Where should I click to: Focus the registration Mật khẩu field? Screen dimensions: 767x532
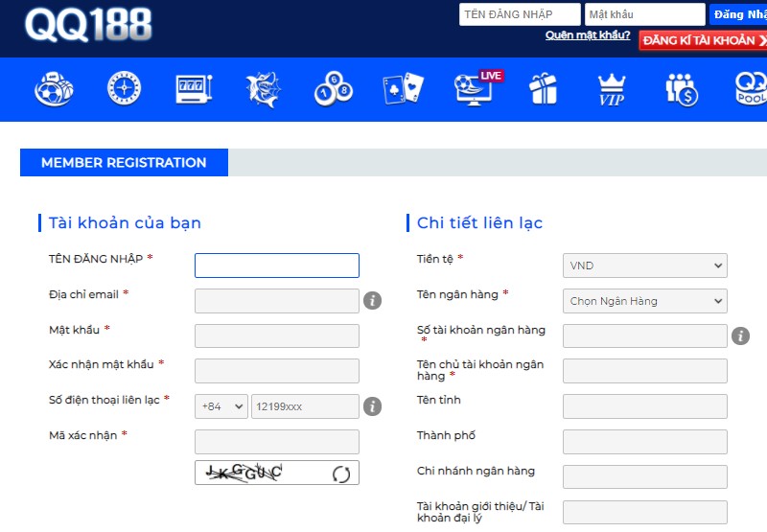click(277, 335)
